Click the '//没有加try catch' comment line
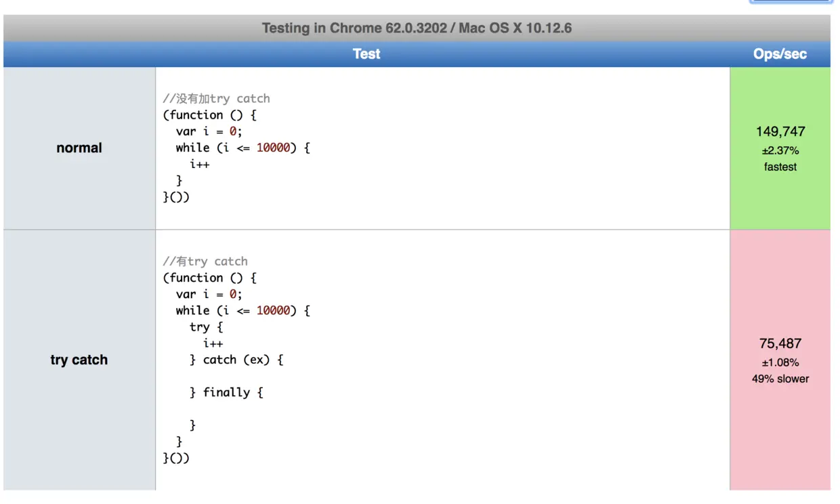This screenshot has width=840, height=504. [216, 98]
